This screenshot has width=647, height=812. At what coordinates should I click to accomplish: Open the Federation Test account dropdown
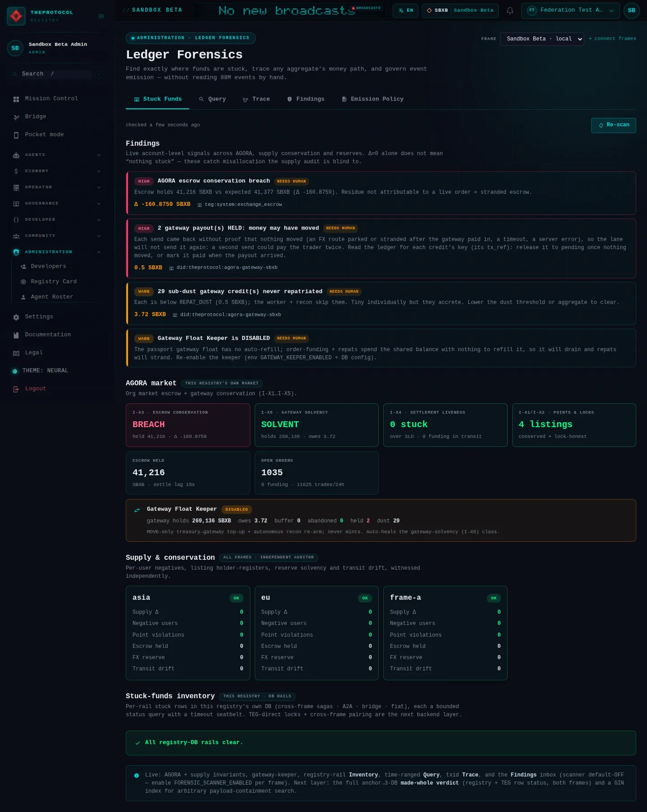(570, 10)
